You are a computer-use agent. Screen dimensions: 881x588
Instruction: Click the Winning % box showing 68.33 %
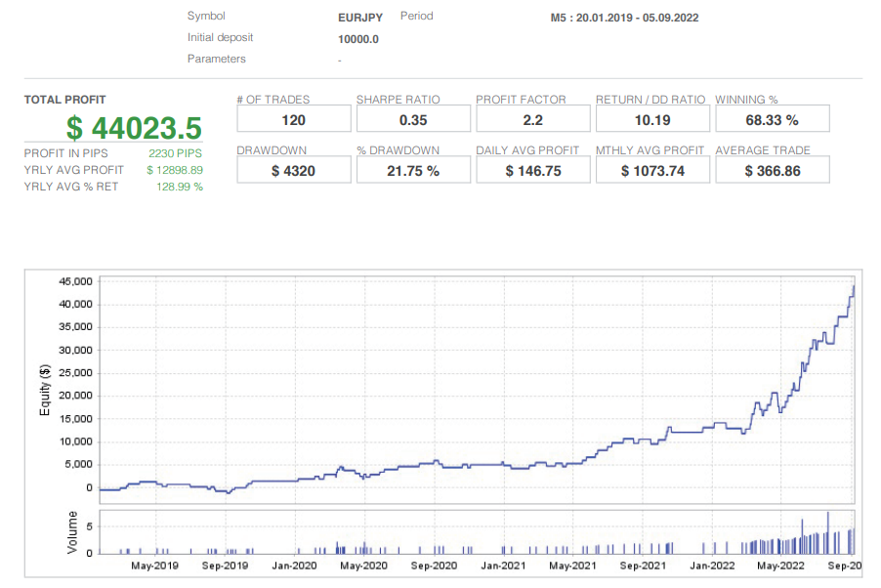772,120
